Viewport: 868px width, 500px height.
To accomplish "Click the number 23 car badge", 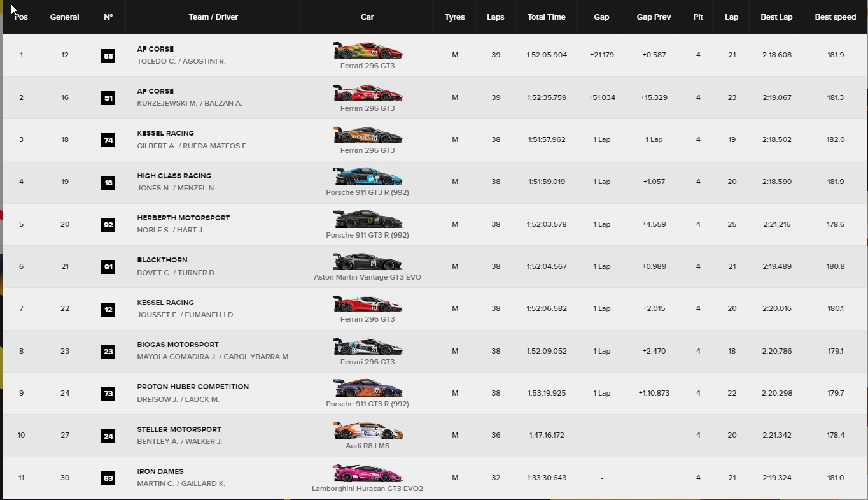I will [x=108, y=352].
